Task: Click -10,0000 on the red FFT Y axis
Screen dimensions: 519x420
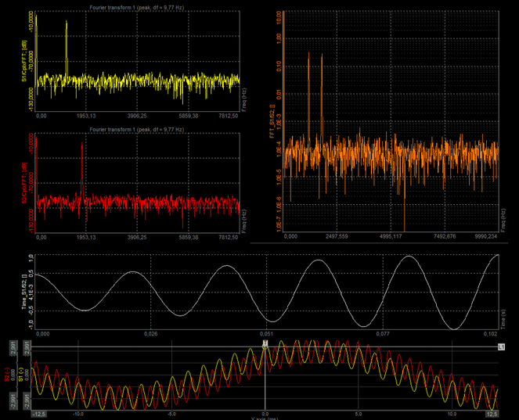Action: (31, 144)
